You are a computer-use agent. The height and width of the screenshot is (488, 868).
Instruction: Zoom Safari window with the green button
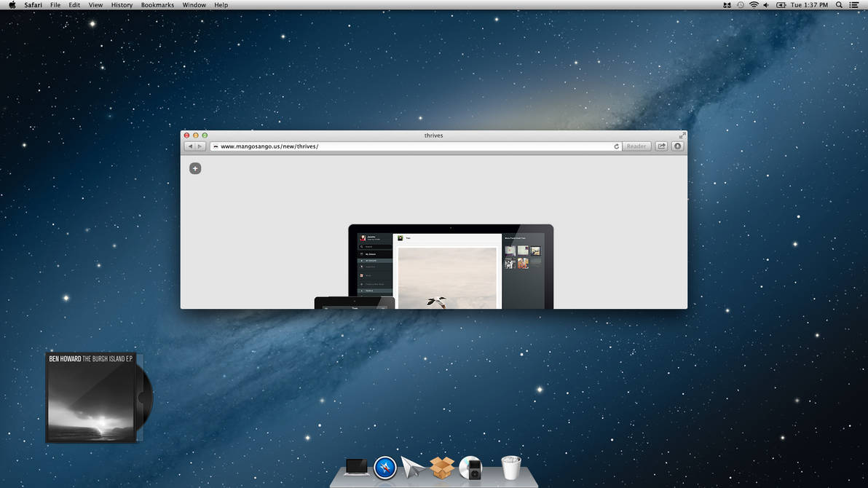[x=205, y=135]
